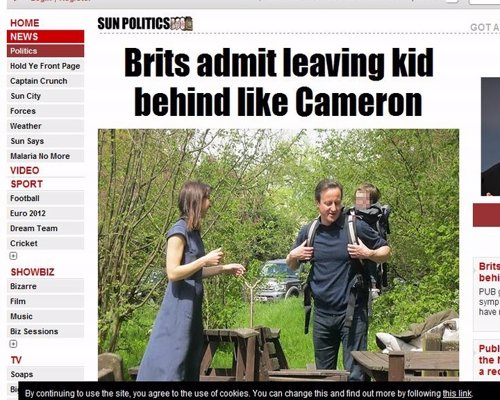This screenshot has width=500, height=400.
Task: Click the Sun Politics logo header
Action: 145,24
